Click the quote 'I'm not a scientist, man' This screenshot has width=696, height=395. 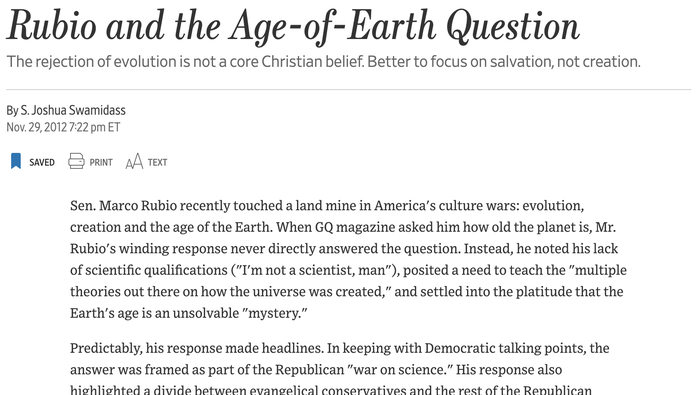(x=313, y=270)
